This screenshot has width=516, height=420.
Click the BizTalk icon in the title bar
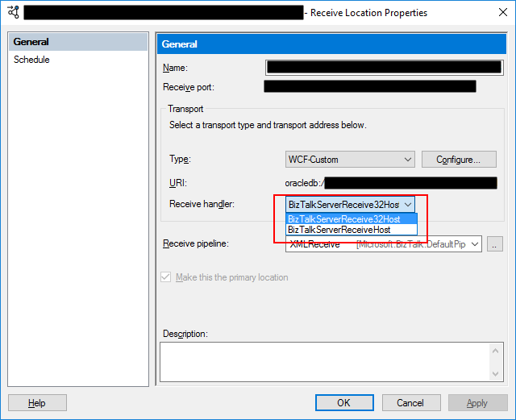12,12
